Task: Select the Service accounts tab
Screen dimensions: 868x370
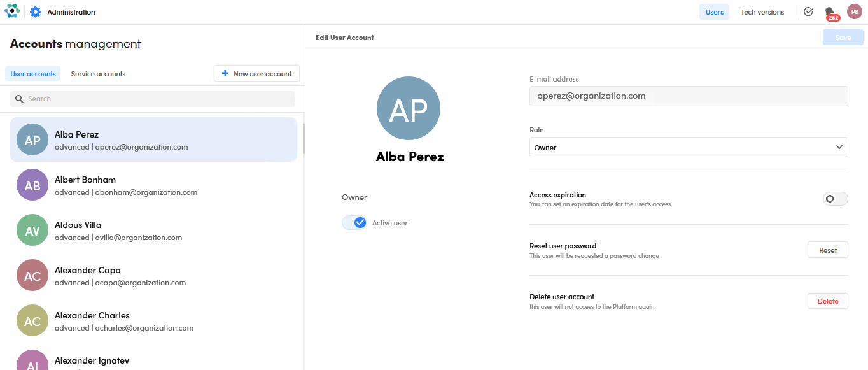Action: (x=98, y=74)
